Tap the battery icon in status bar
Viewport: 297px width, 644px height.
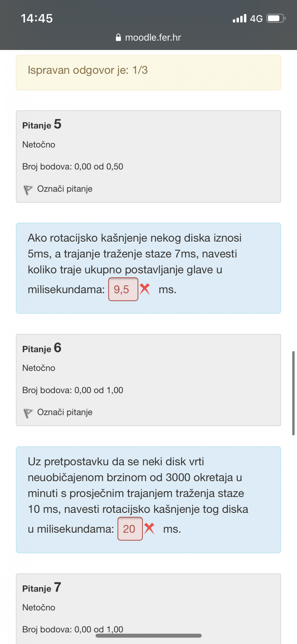point(276,18)
